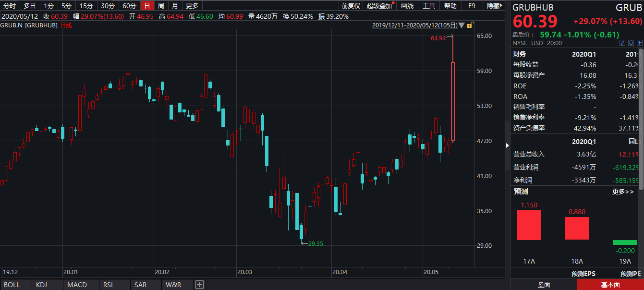Click the 2019/12/11-2020/05/12 date range link

414,25
